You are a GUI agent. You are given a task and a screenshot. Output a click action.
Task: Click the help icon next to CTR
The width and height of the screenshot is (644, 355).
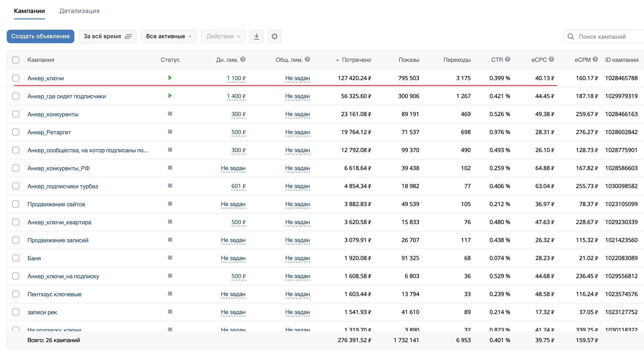pos(508,59)
